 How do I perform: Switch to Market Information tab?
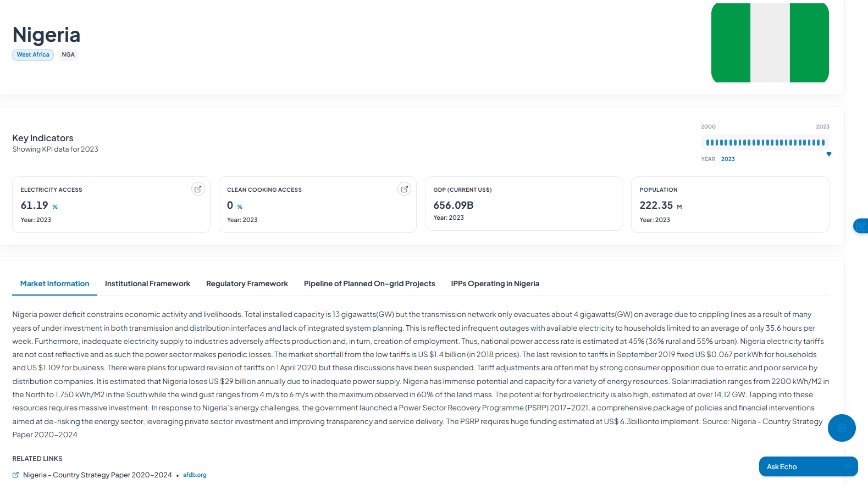pyautogui.click(x=54, y=283)
